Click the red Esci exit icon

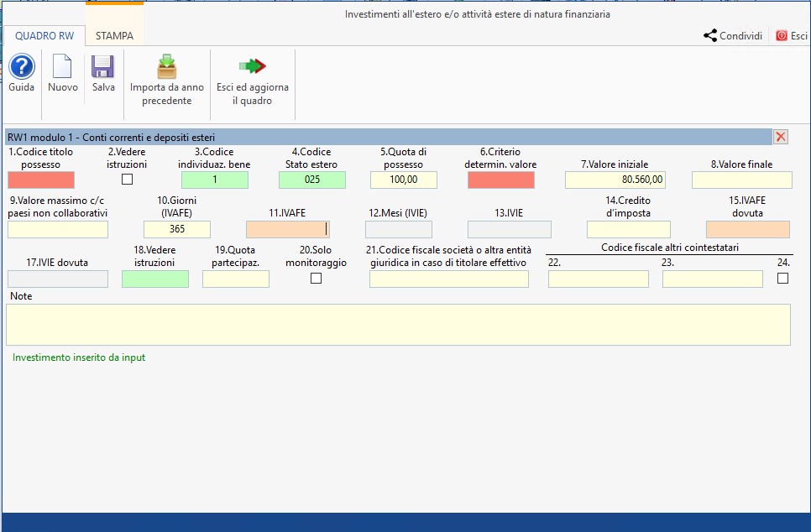[x=782, y=35]
